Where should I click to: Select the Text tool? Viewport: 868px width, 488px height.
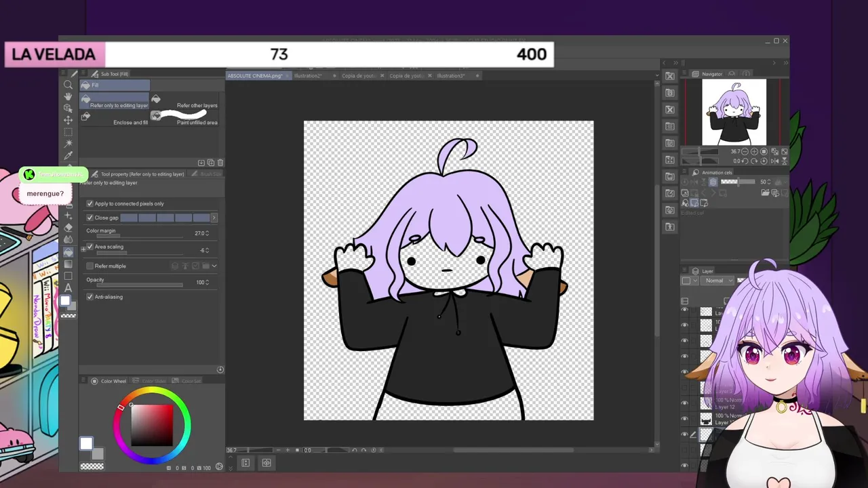point(68,287)
